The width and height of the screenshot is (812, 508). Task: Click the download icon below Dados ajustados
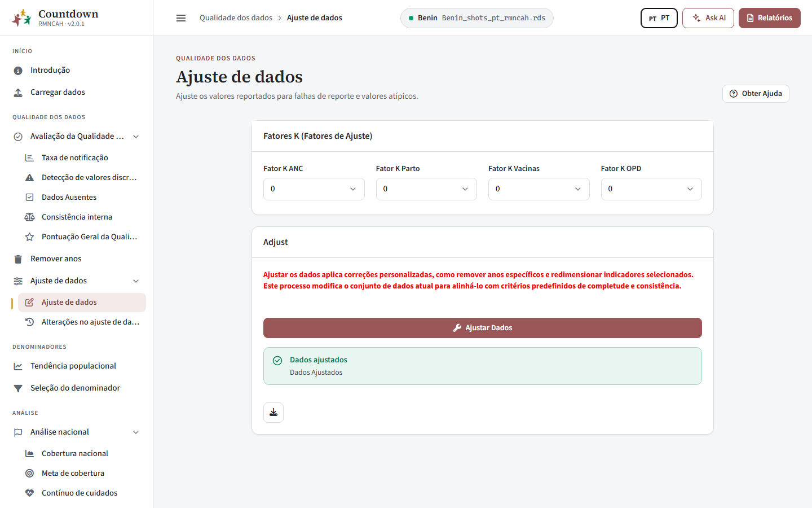click(x=273, y=413)
